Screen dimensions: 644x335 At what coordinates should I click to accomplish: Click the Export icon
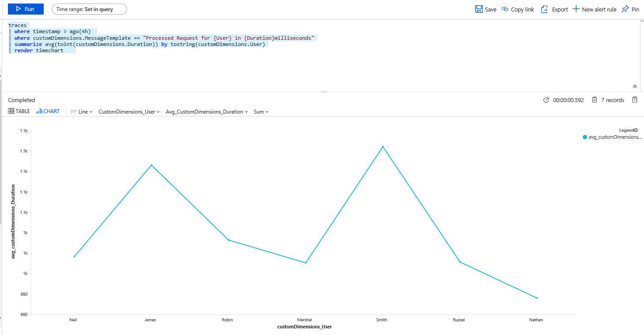pyautogui.click(x=545, y=9)
